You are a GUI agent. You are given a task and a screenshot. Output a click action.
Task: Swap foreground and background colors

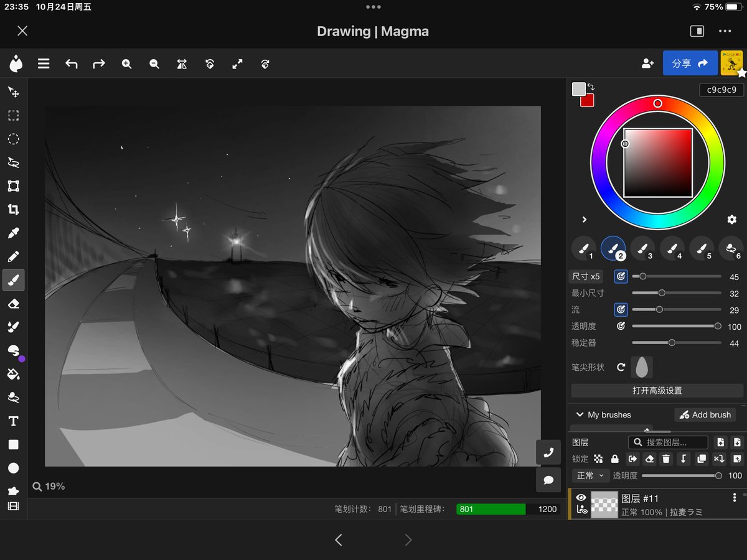591,87
